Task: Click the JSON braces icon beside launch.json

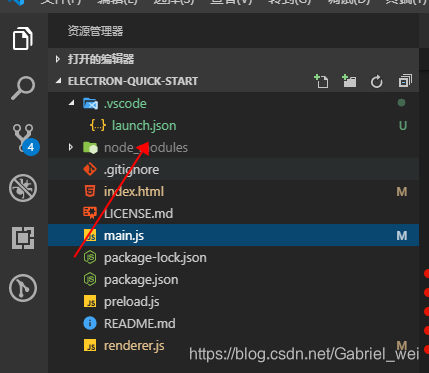Action: pyautogui.click(x=98, y=125)
